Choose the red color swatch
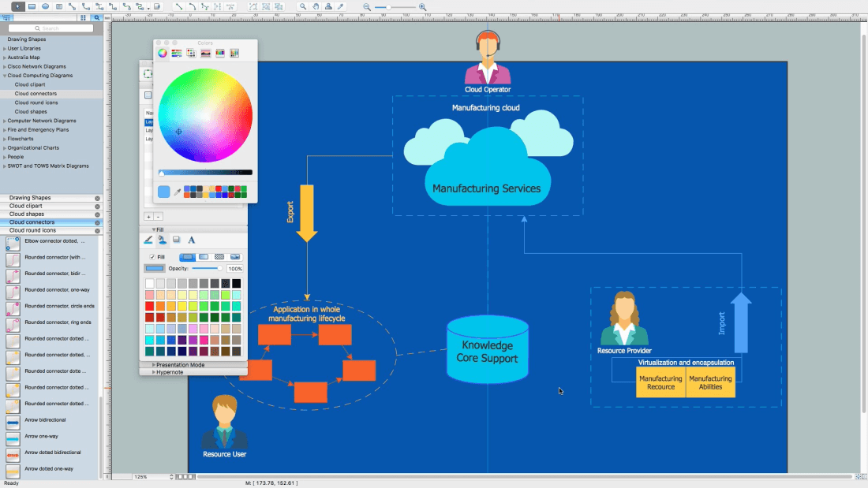Image resolution: width=868 pixels, height=488 pixels. pos(149,306)
